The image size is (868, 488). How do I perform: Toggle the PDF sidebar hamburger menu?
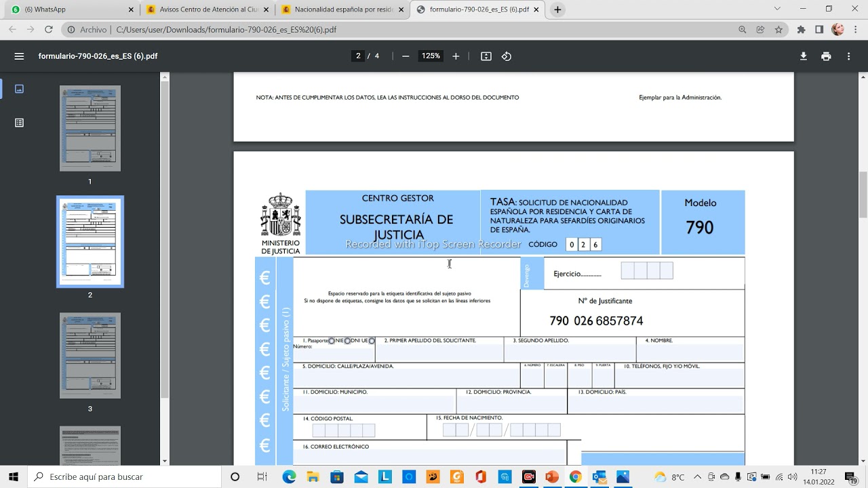19,56
